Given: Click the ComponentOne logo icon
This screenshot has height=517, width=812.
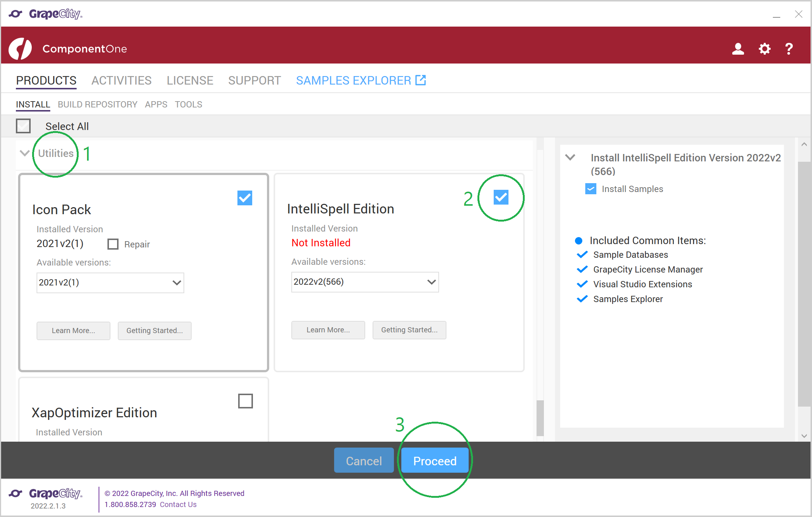Looking at the screenshot, I should coord(20,49).
